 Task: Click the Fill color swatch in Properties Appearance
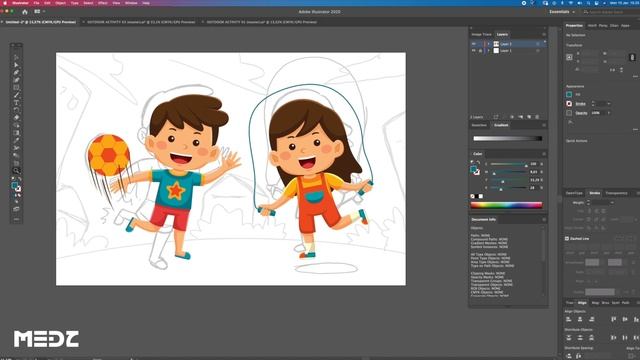(x=569, y=94)
